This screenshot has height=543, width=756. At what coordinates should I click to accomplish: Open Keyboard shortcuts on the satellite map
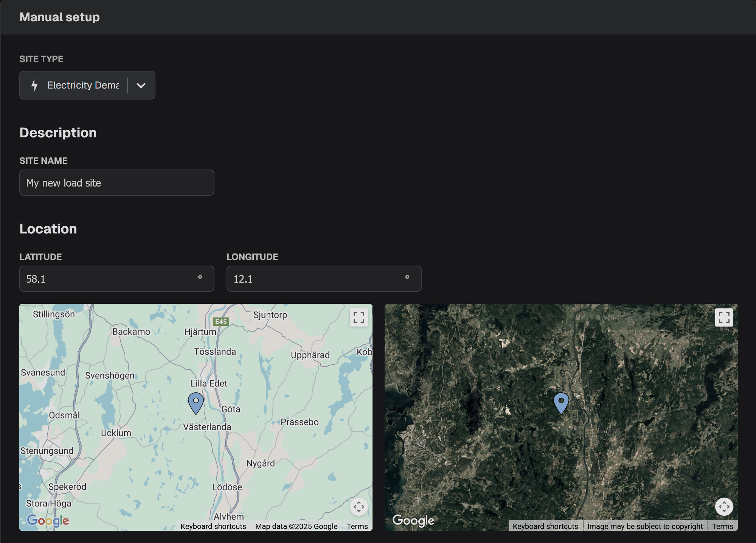[x=545, y=526]
